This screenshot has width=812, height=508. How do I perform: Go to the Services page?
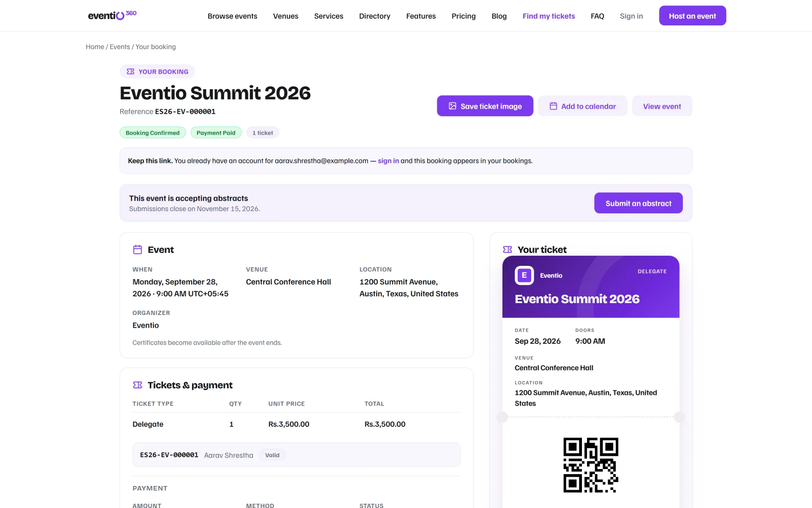(329, 16)
